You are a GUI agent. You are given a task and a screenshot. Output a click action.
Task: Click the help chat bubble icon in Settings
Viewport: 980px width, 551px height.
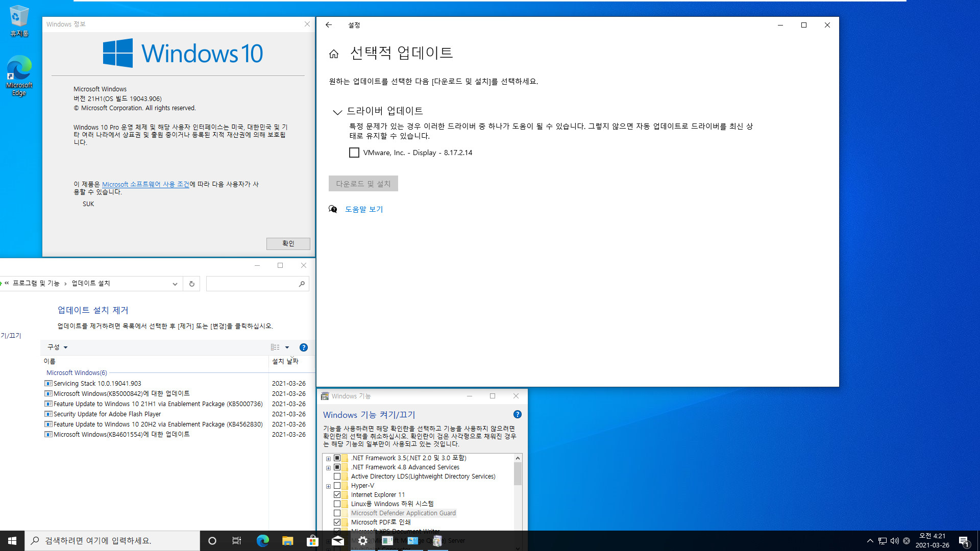(333, 209)
